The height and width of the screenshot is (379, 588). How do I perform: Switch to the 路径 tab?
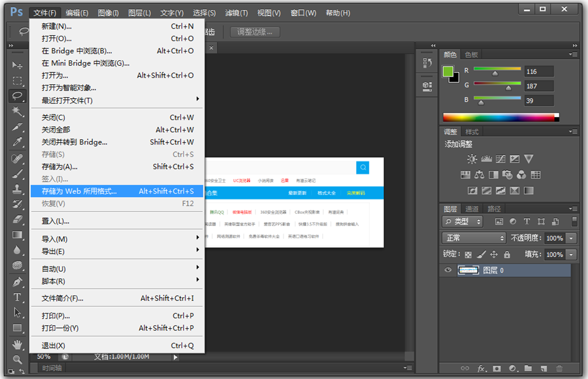click(494, 209)
